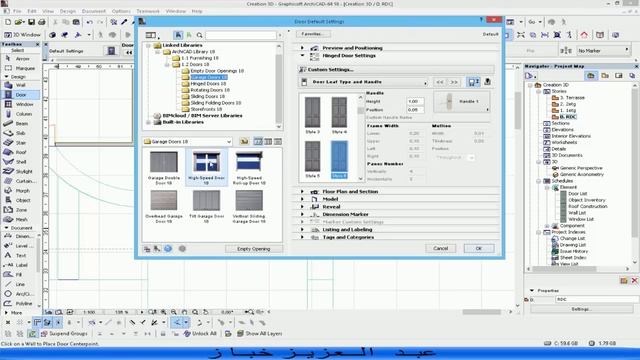Viewport: 640px width, 360px height.
Task: Switch library browser to large icons view
Action: point(258,142)
